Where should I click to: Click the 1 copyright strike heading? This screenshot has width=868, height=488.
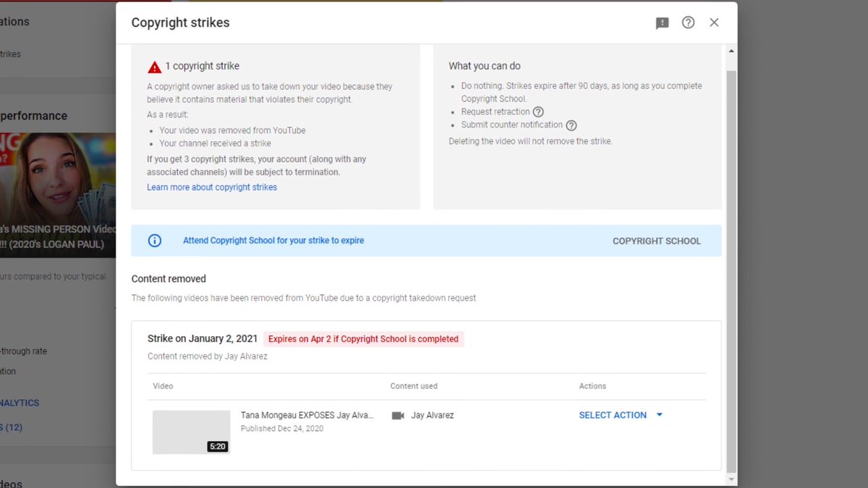click(202, 67)
